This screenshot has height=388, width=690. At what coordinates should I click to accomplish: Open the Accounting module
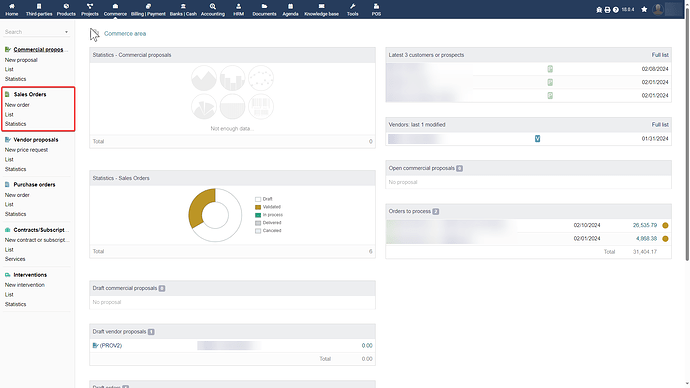[213, 9]
